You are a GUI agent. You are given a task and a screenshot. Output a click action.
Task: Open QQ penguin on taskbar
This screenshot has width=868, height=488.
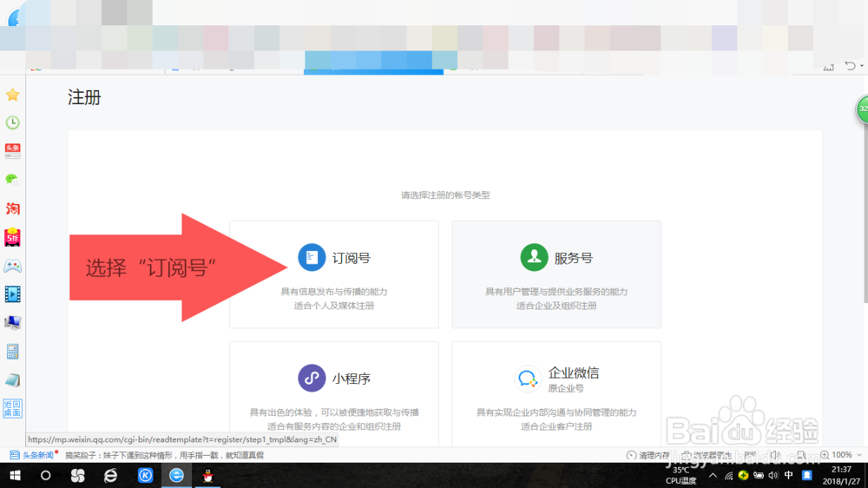(208, 476)
